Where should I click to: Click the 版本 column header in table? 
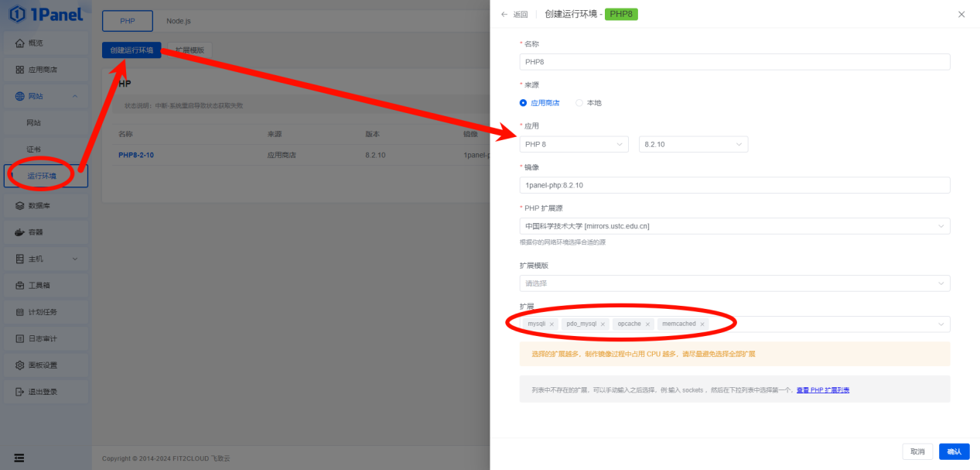point(372,134)
